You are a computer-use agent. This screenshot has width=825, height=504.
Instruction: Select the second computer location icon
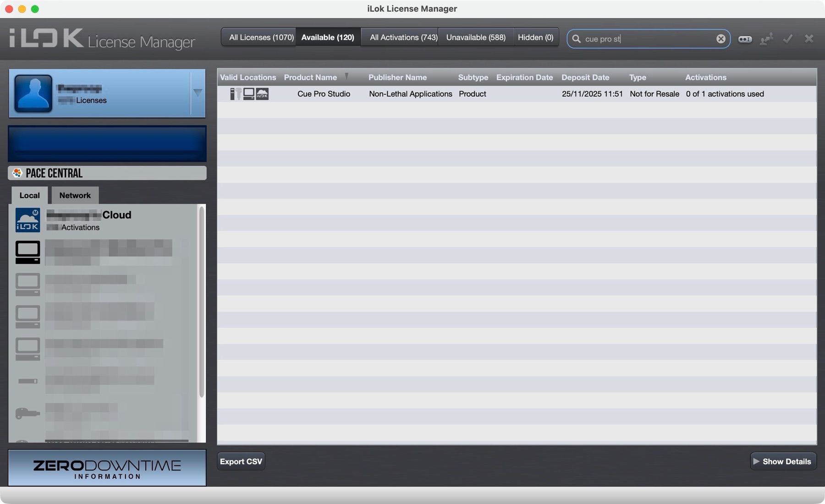[27, 284]
